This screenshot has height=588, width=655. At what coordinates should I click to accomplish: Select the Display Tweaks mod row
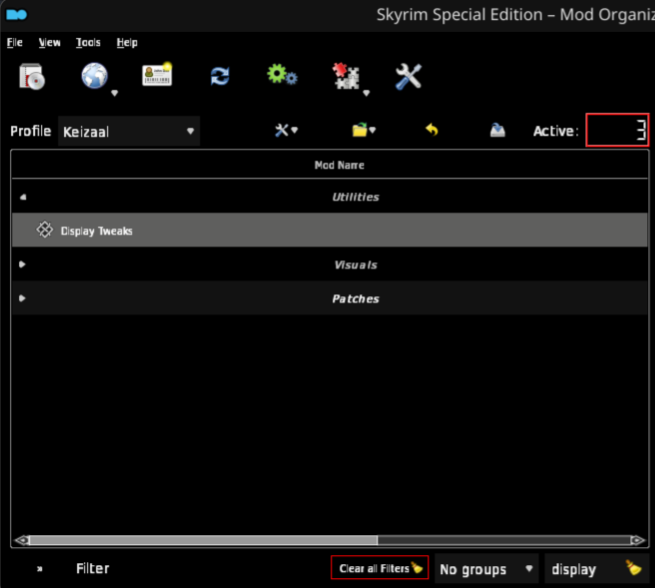coord(330,231)
